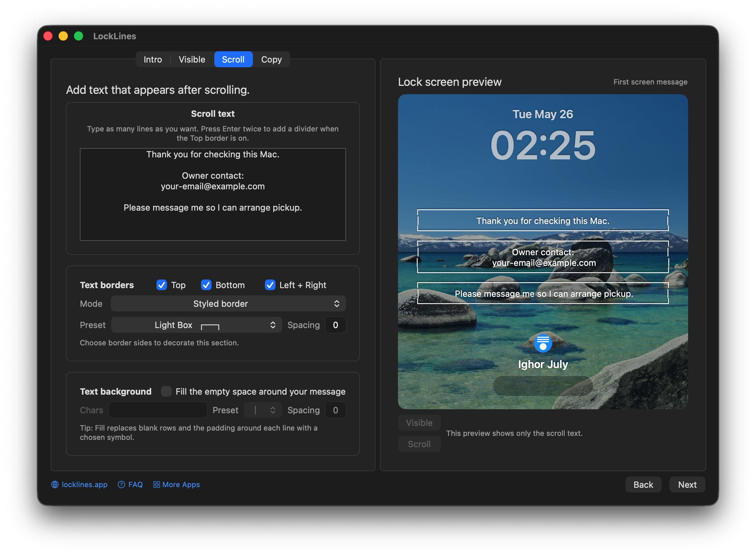Click the 'Text borders' label

pos(107,285)
